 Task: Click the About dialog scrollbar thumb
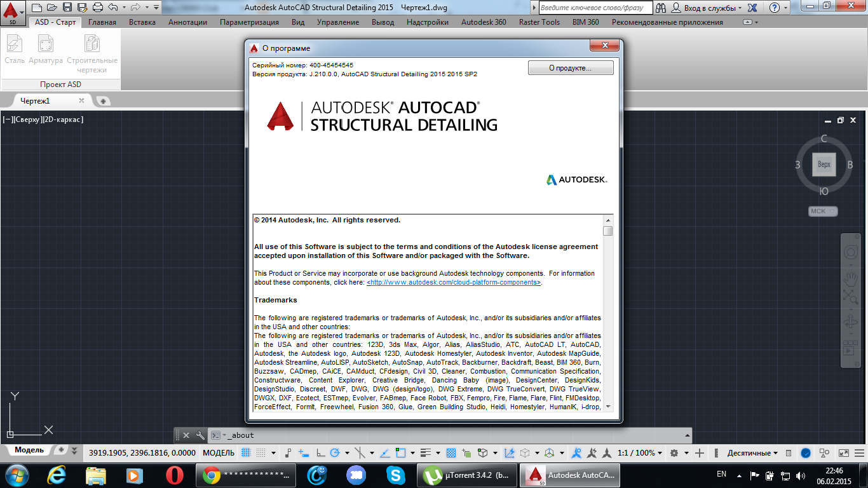point(608,231)
